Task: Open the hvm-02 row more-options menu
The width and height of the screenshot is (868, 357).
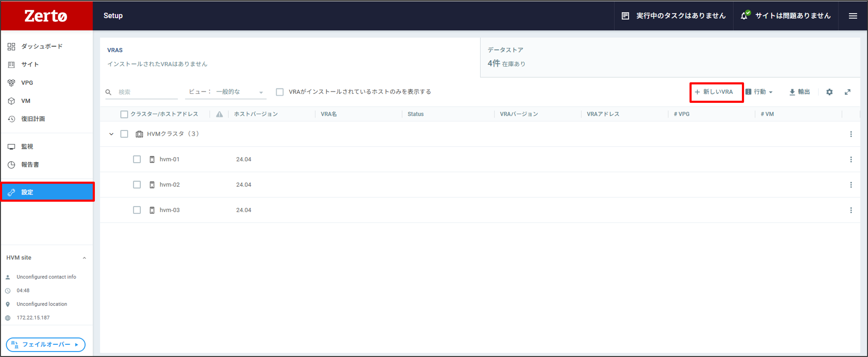Action: coord(851,185)
